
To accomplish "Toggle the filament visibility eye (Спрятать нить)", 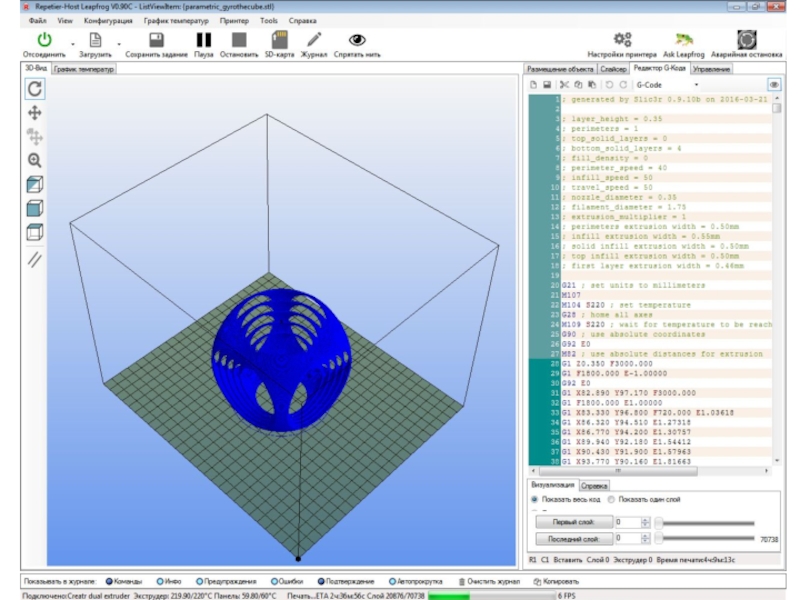I will pyautogui.click(x=356, y=41).
